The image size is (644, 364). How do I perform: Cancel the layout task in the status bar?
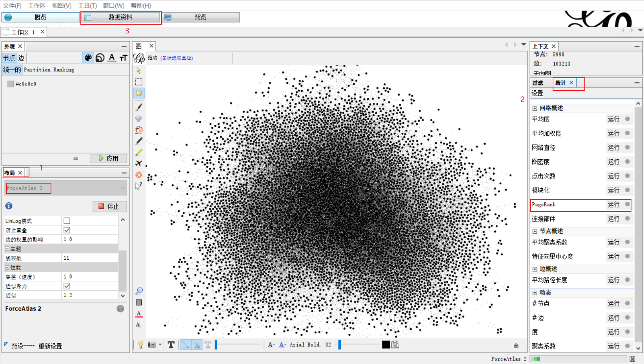coord(632,359)
